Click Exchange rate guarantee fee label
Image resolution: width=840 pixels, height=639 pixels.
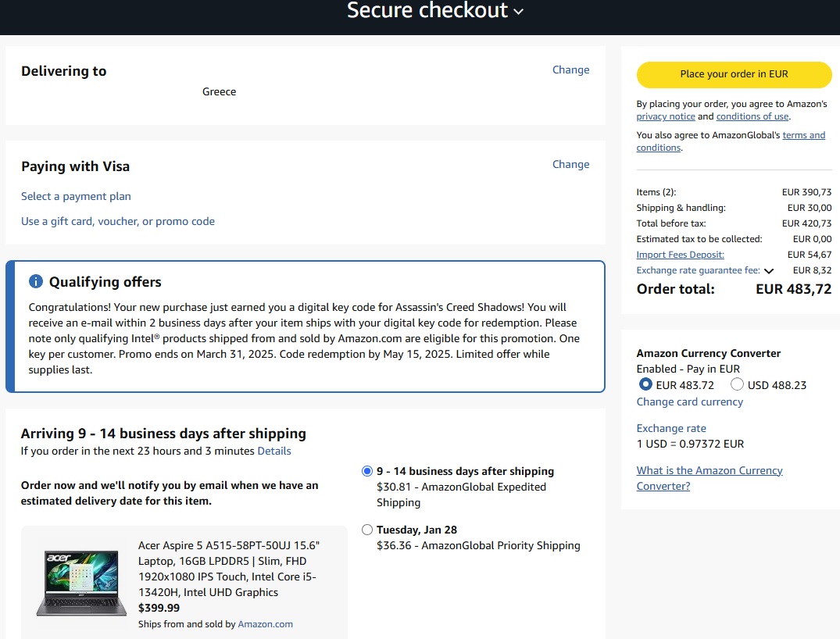698,270
